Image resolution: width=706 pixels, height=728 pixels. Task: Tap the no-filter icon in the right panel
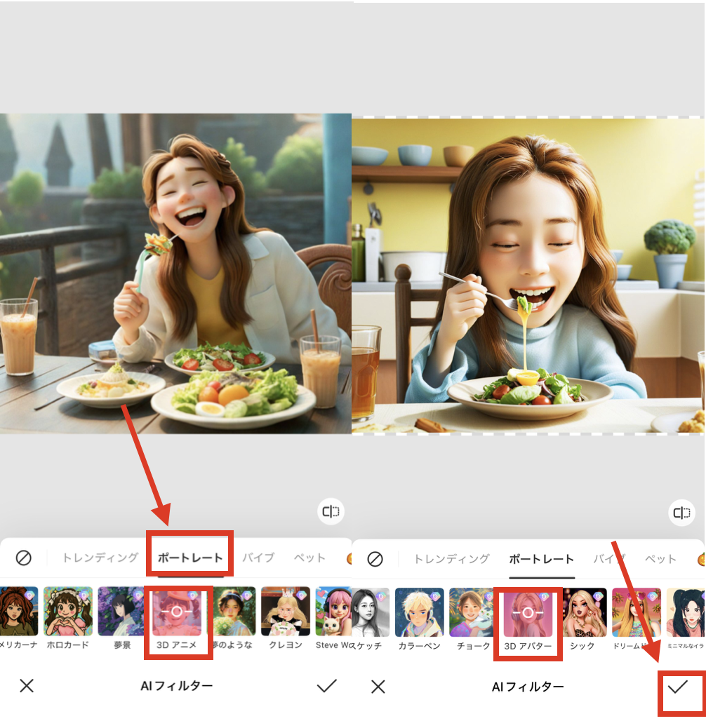click(377, 558)
